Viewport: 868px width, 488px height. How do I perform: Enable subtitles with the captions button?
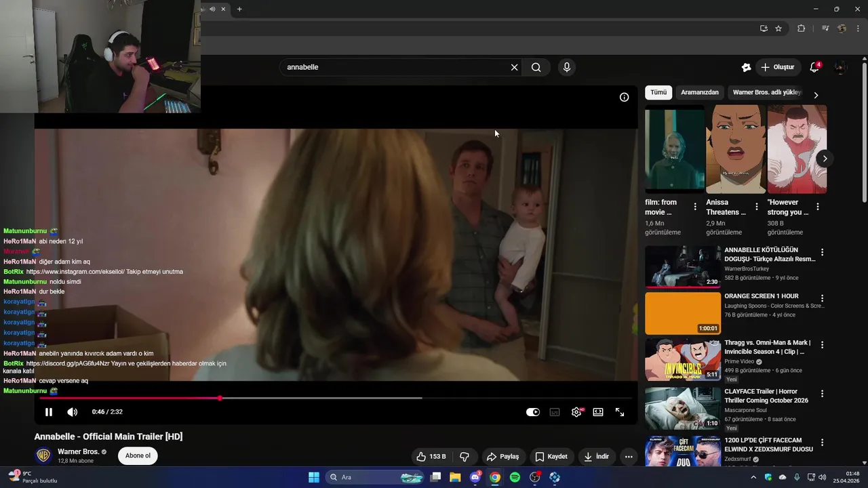pyautogui.click(x=555, y=412)
